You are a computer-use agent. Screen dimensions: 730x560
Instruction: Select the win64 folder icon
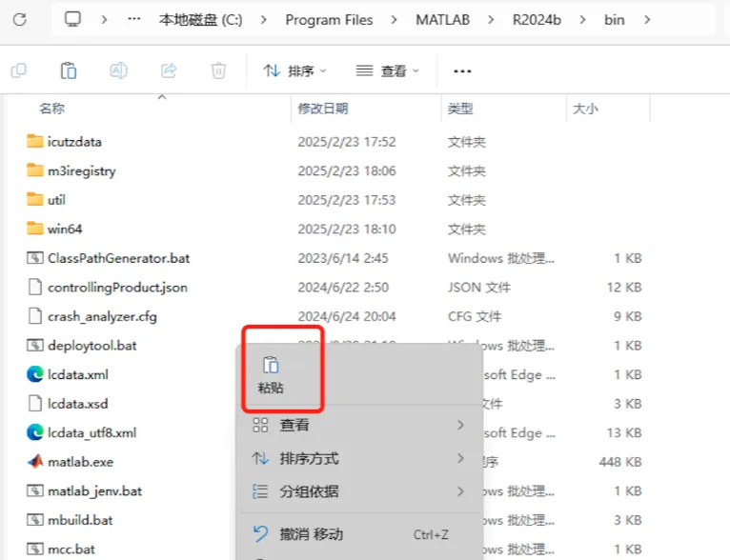pyautogui.click(x=35, y=229)
